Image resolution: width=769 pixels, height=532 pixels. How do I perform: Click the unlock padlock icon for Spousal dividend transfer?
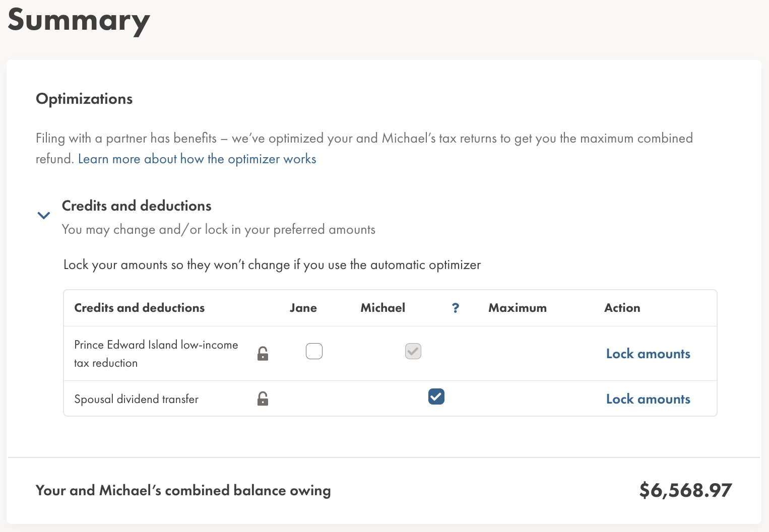(x=263, y=399)
